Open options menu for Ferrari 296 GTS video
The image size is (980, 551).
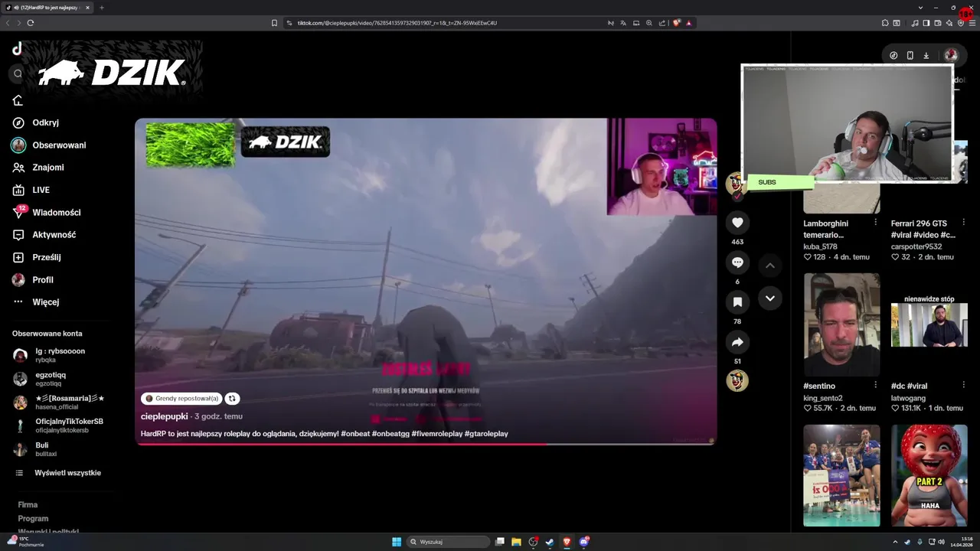pyautogui.click(x=963, y=223)
